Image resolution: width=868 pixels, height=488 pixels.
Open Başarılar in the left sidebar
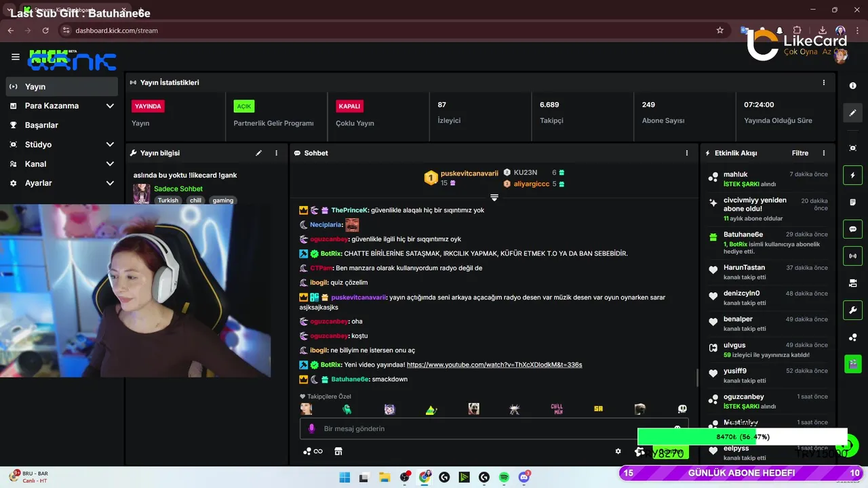click(62, 125)
